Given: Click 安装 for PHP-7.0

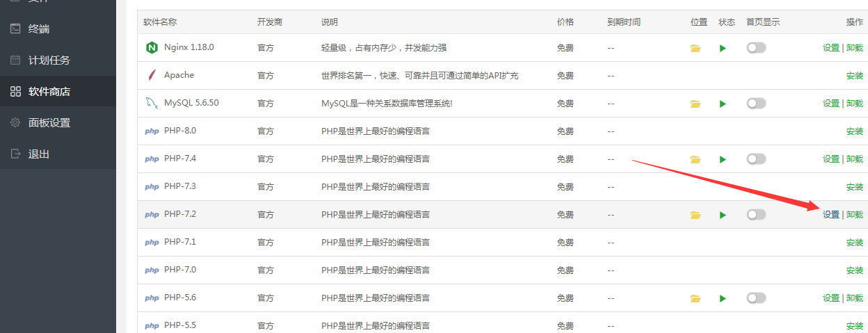Looking at the screenshot, I should pos(855,270).
